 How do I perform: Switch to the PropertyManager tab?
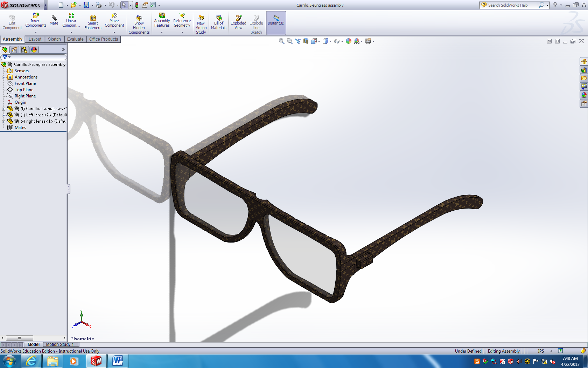[14, 50]
